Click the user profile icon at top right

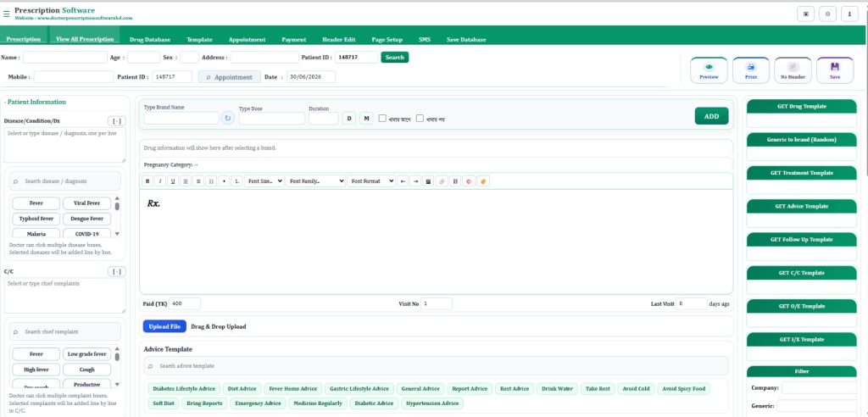coord(849,14)
